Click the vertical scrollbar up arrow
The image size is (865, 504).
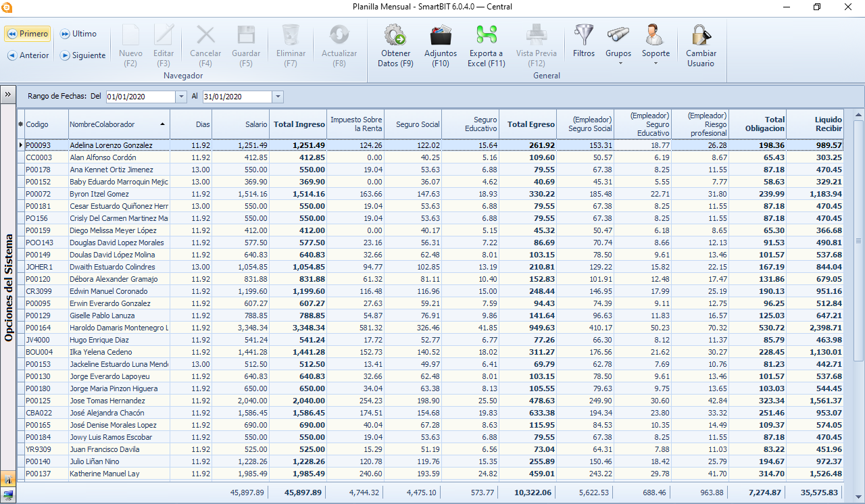pos(859,115)
